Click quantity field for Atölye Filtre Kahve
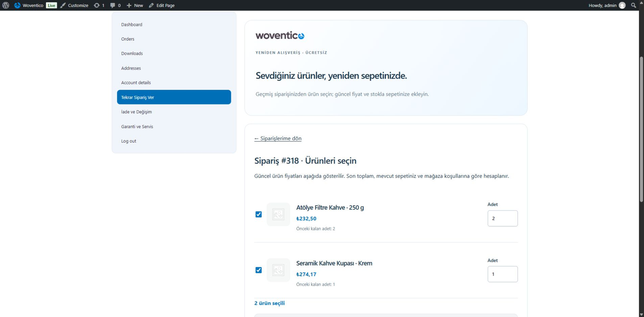This screenshot has height=317, width=644. tap(502, 219)
